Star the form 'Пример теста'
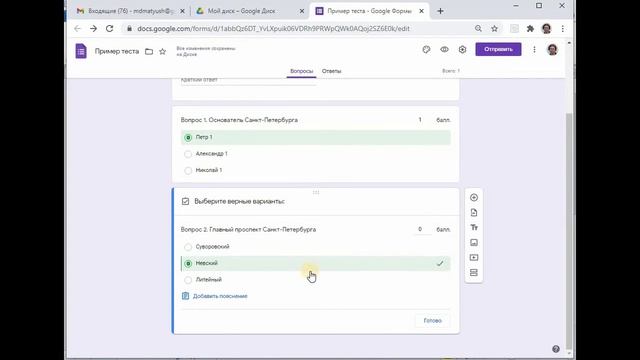640x360 pixels. (162, 51)
